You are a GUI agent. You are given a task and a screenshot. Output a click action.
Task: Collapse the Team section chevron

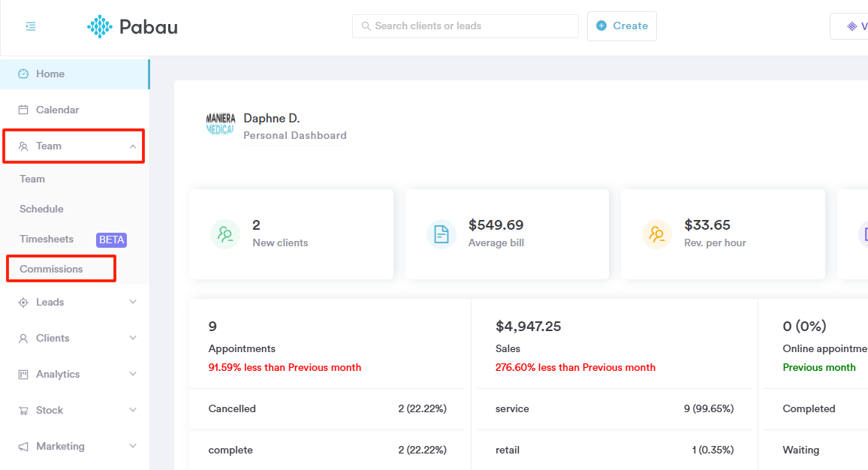[x=133, y=146]
